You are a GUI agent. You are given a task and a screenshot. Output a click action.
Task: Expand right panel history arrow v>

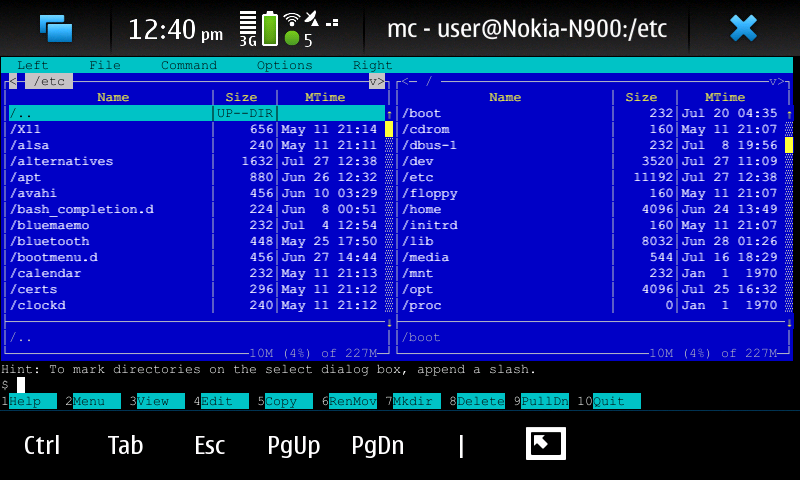pos(777,81)
